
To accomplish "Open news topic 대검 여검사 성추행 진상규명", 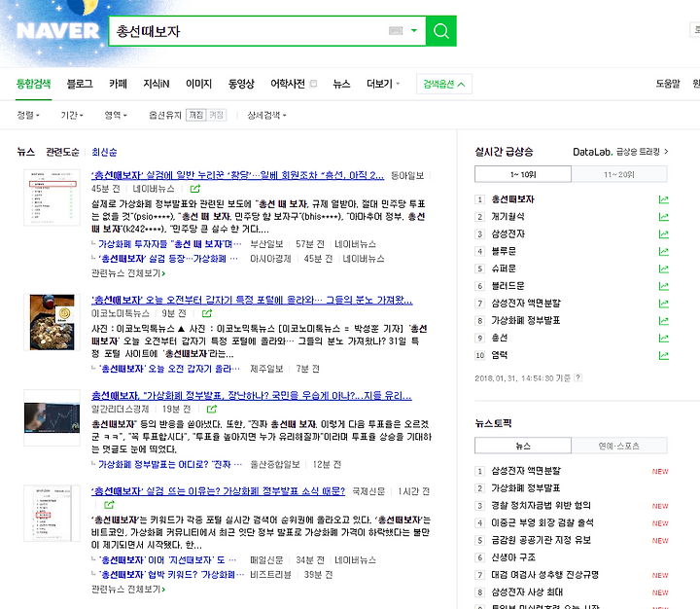I will (x=544, y=575).
